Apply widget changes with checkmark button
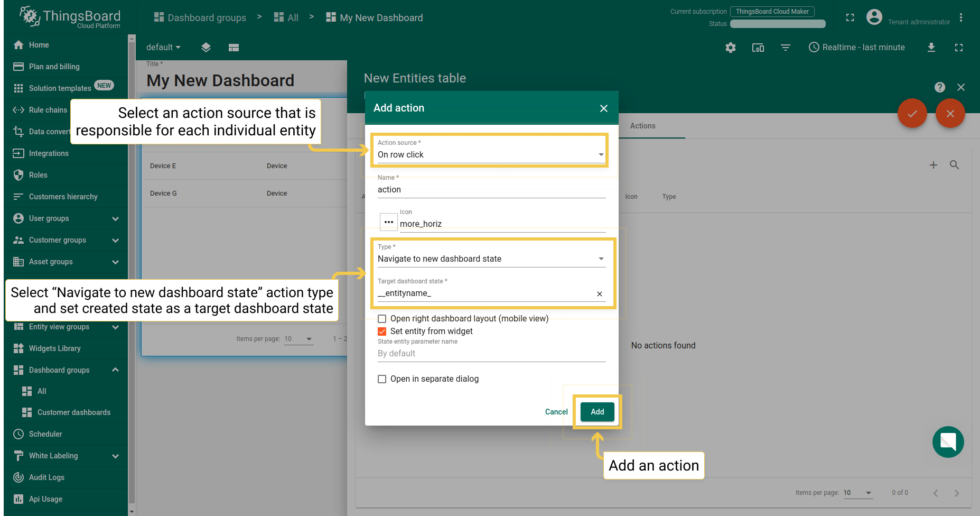The image size is (980, 516). 912,113
